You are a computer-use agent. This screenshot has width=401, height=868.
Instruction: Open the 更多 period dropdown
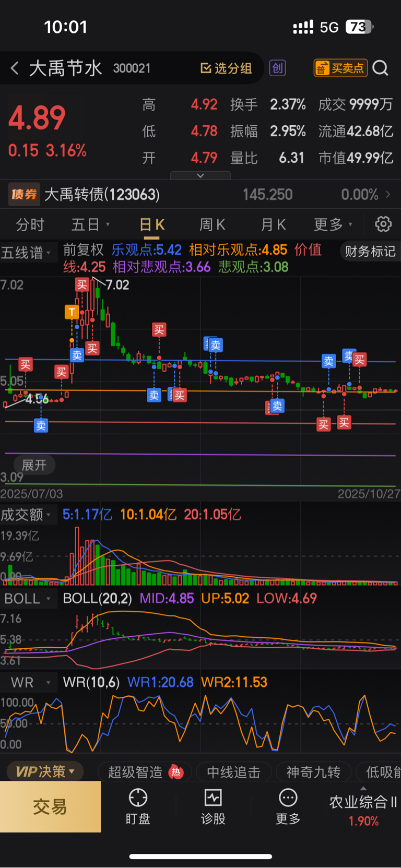tap(333, 225)
